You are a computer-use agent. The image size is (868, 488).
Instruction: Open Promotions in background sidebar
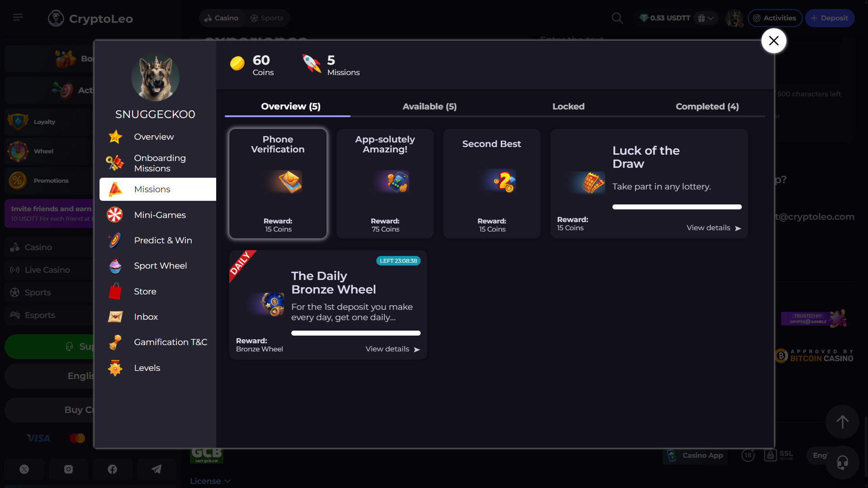(x=47, y=180)
